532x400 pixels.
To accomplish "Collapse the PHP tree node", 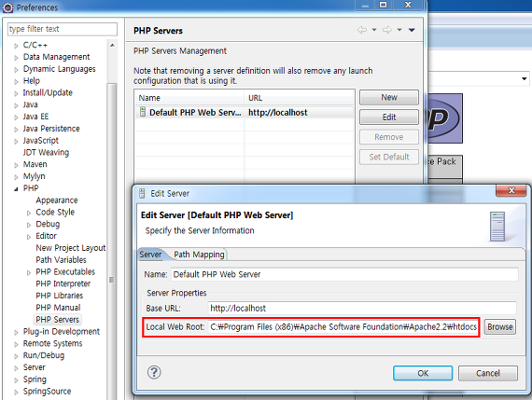I will point(16,189).
